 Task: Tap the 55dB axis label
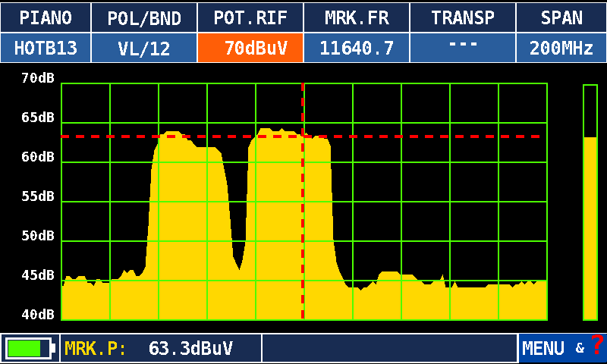coord(38,196)
